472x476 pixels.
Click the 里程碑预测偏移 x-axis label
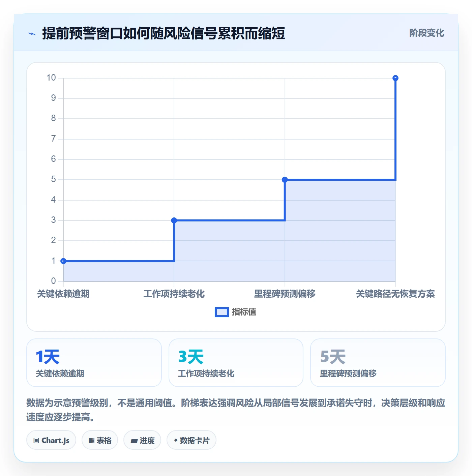tap(285, 294)
